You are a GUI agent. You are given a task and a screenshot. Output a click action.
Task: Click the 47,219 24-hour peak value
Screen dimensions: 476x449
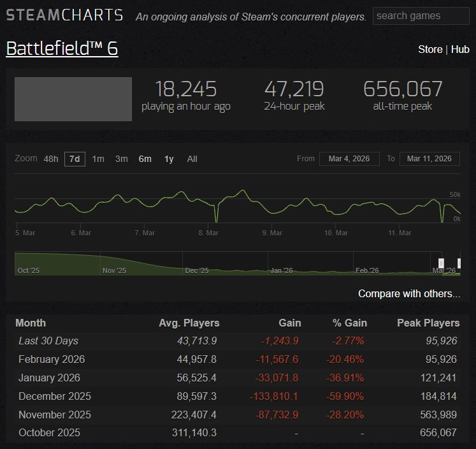point(294,89)
